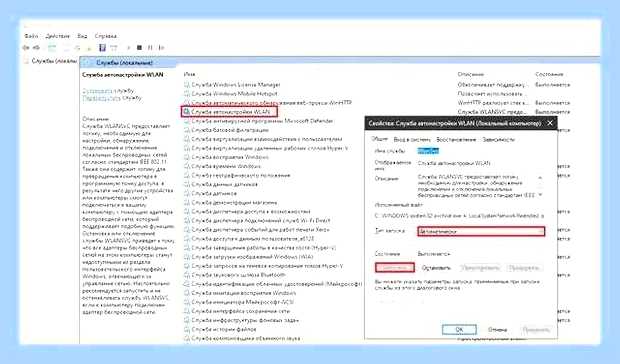Screen dimensions: 620x364
Task: Click the Перезапустить службу link in left pane
Action: 112,98
